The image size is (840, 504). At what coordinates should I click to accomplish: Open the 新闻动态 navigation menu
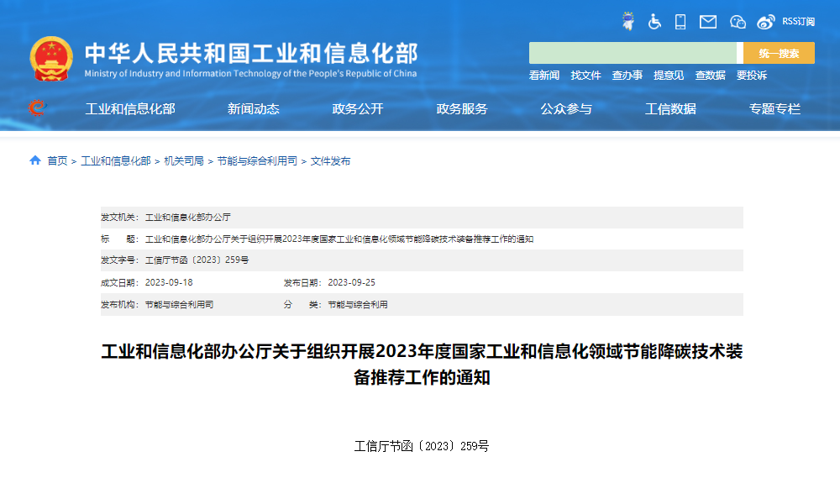[x=254, y=109]
